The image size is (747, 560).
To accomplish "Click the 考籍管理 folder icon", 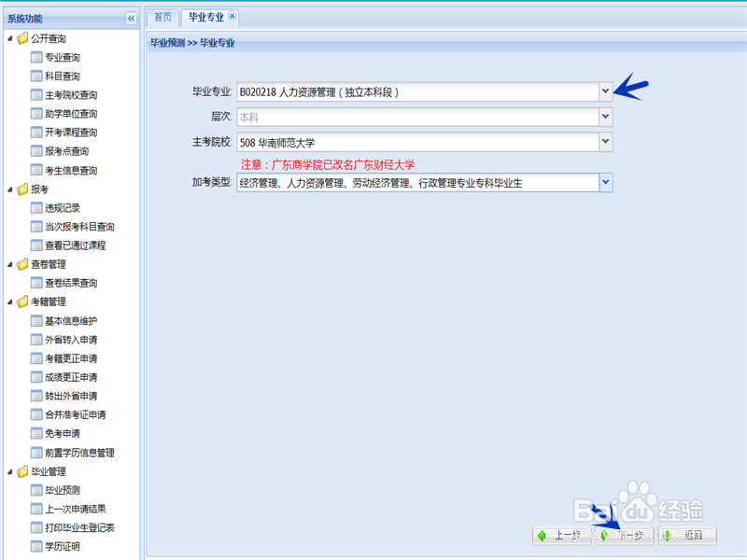I will click(22, 301).
